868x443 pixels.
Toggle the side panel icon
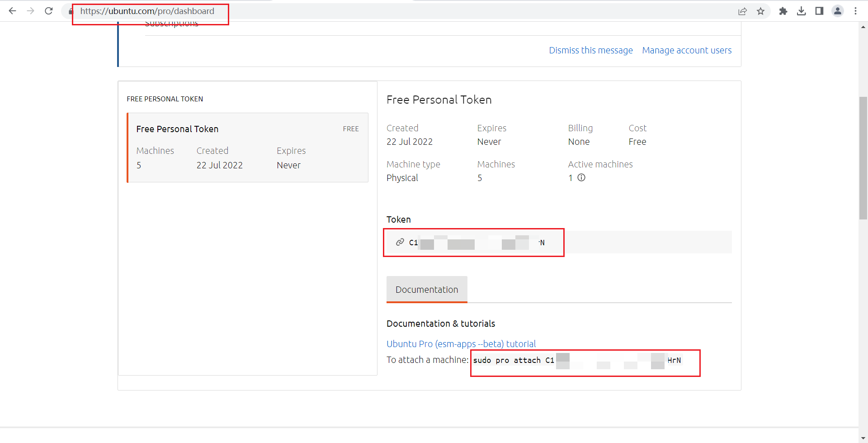819,11
